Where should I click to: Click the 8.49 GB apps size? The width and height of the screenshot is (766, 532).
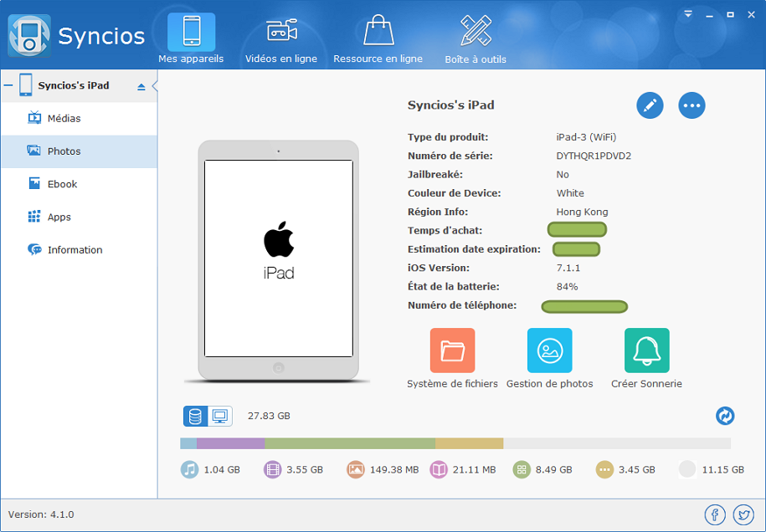[x=553, y=469]
